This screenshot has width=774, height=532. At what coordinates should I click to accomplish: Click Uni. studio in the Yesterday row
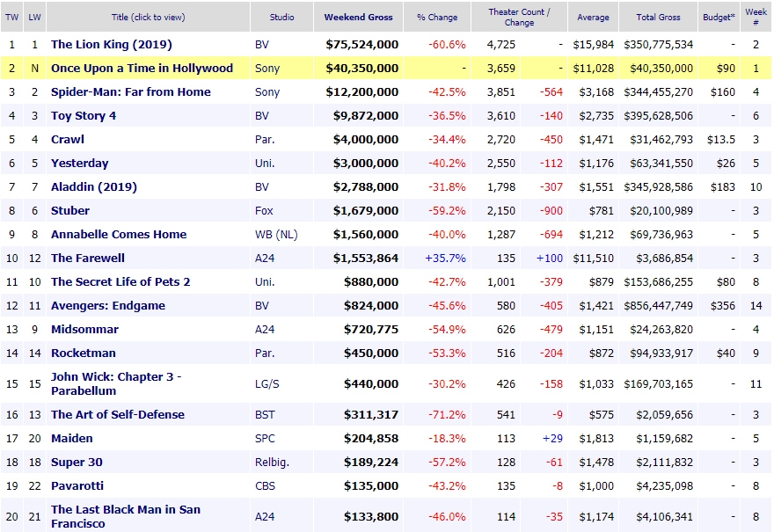coord(265,163)
